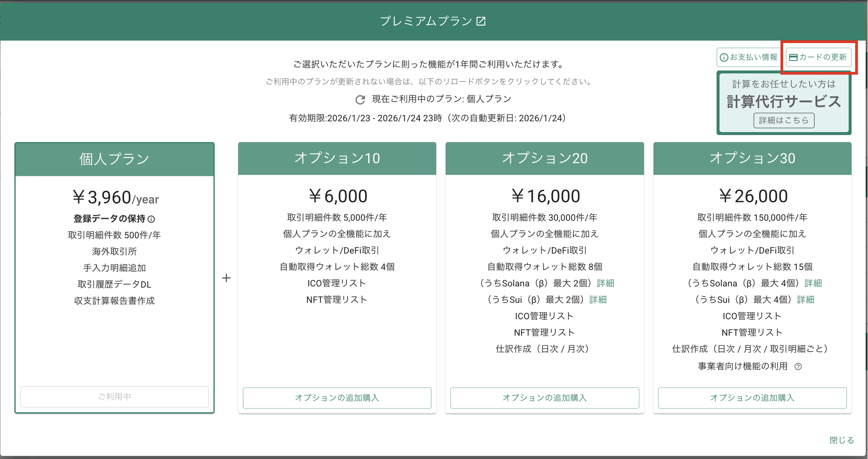Click the info icon next to 登録データの保持
The height and width of the screenshot is (459, 868).
(x=151, y=219)
